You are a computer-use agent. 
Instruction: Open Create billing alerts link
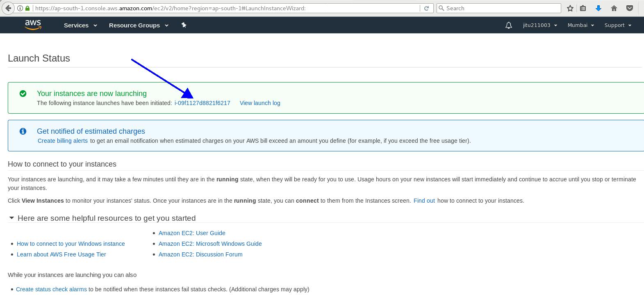(63, 141)
